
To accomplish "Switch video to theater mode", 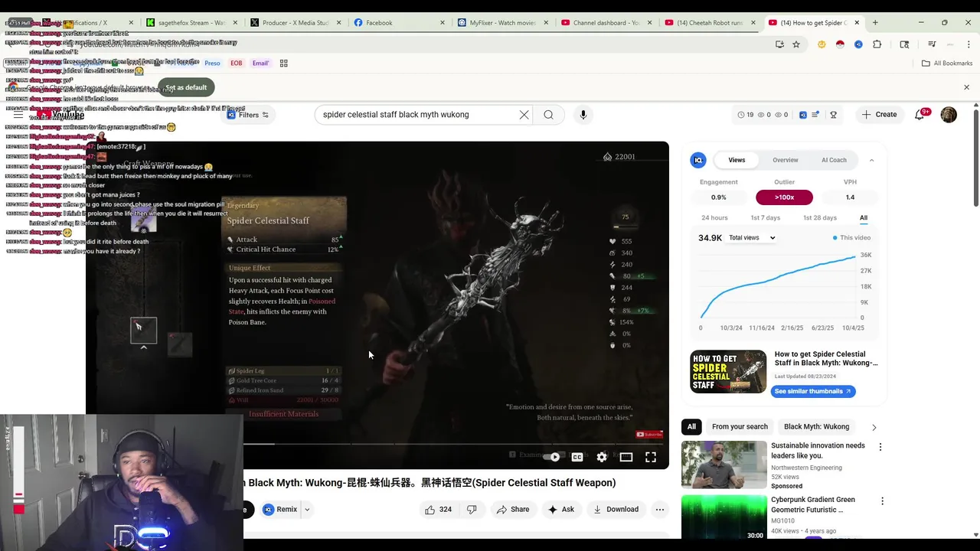I will coord(626,457).
